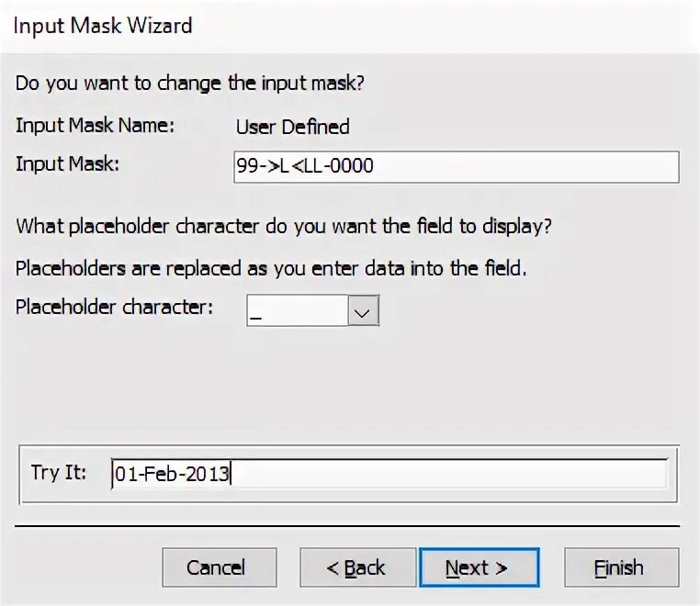Click the change the input mask question
Image resolution: width=700 pixels, height=606 pixels.
190,84
